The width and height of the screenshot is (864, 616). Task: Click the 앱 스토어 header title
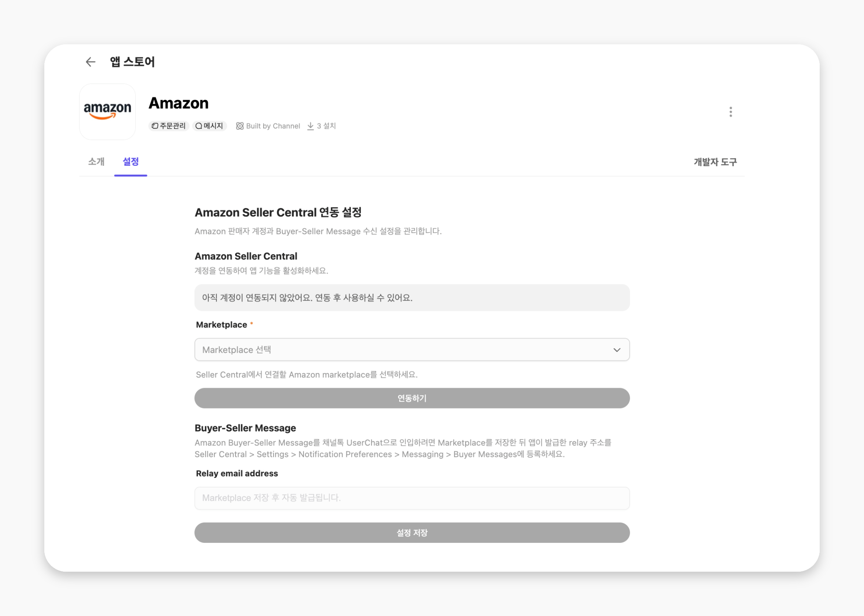point(132,62)
